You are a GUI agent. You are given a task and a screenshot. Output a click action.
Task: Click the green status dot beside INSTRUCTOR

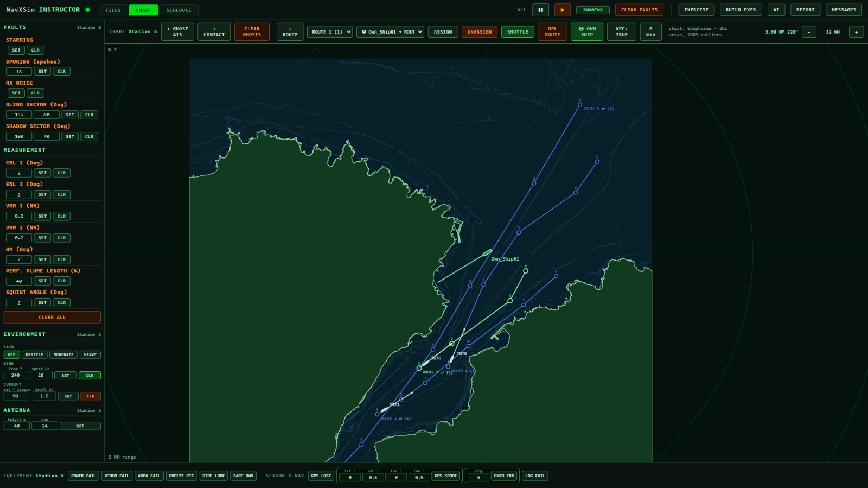87,10
